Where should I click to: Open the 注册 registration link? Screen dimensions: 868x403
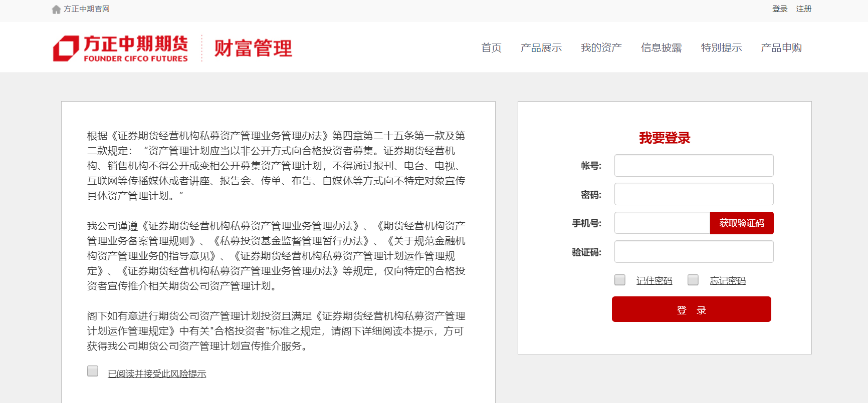(803, 9)
